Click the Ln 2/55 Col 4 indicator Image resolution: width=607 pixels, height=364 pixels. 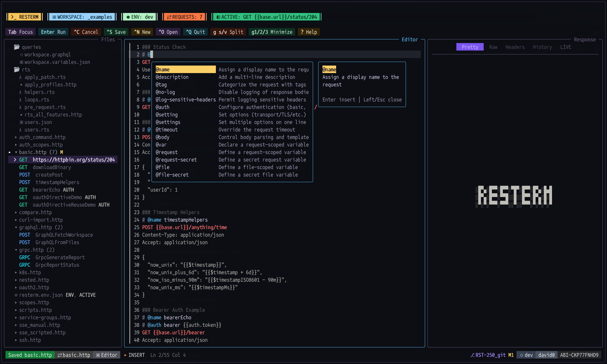coord(168,355)
